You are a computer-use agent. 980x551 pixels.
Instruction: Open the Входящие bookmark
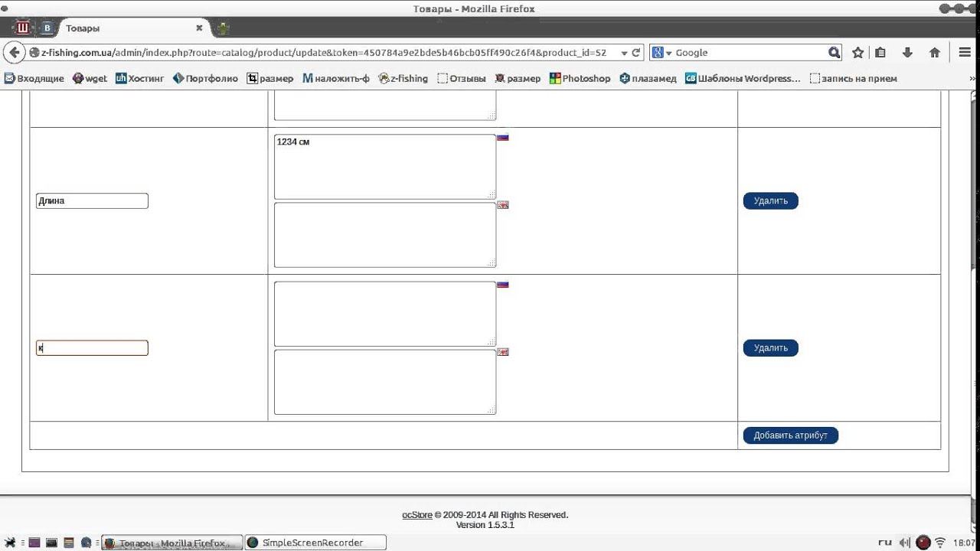[x=35, y=78]
